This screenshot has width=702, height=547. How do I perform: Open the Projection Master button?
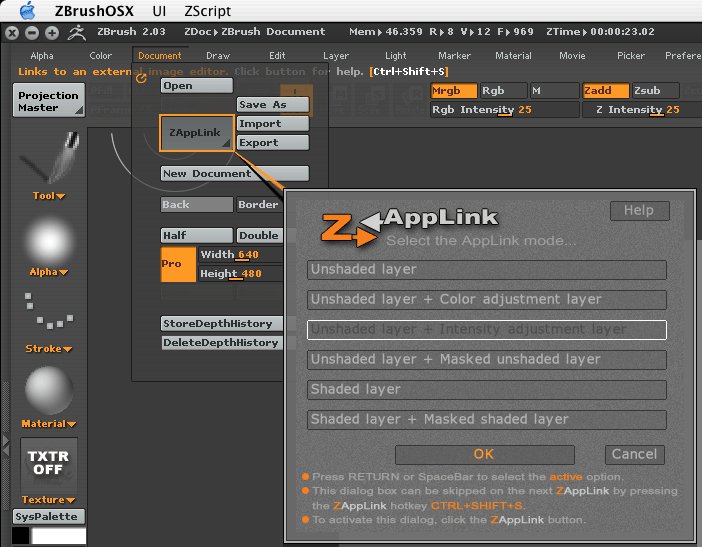[48, 100]
